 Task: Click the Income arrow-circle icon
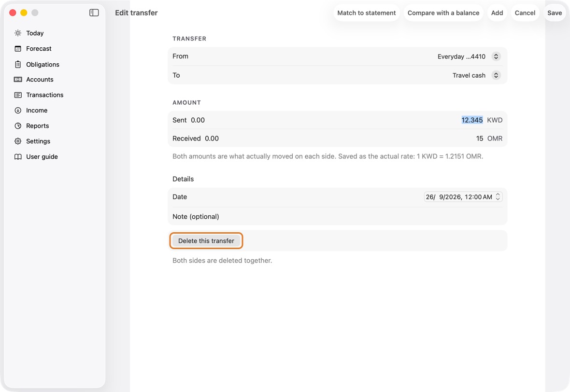(18, 111)
